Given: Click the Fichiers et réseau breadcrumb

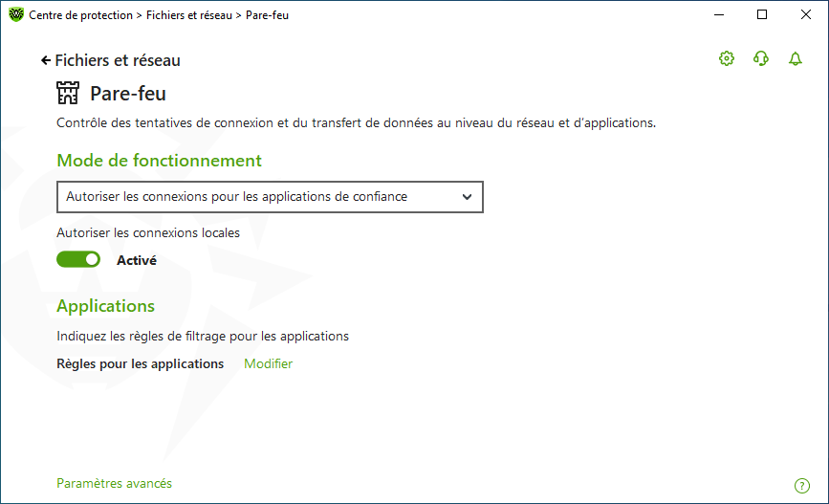Looking at the screenshot, I should click(x=189, y=15).
